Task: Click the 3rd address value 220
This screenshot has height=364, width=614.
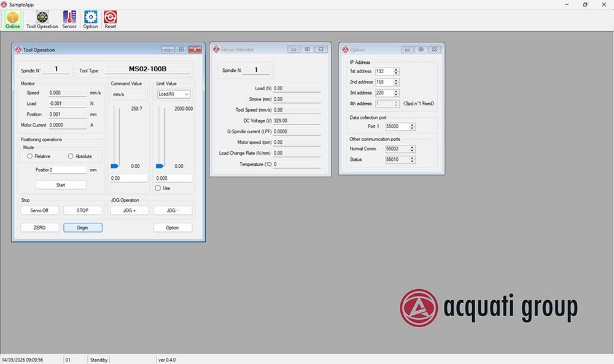Action: pyautogui.click(x=384, y=93)
